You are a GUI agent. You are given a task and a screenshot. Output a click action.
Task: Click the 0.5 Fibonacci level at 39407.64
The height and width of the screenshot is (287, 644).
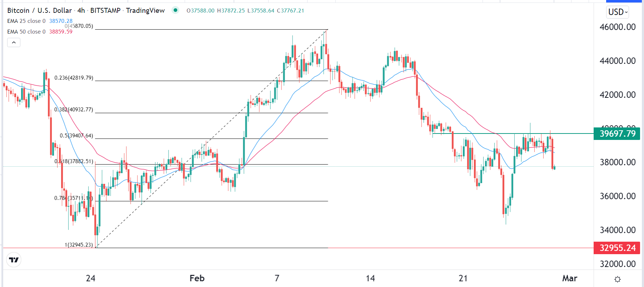click(76, 136)
